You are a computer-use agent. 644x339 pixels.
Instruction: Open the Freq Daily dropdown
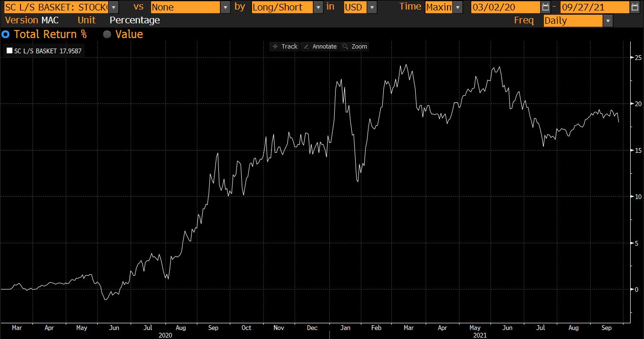click(x=607, y=20)
